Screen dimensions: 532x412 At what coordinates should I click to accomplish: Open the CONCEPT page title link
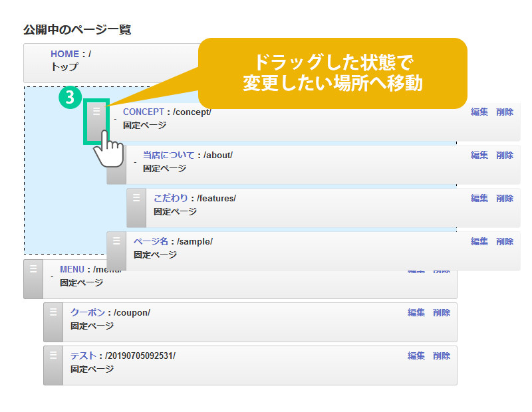pos(143,112)
